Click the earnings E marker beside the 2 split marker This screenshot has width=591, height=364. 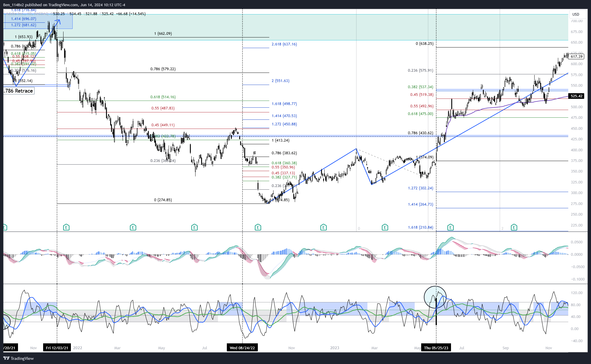coord(514,227)
